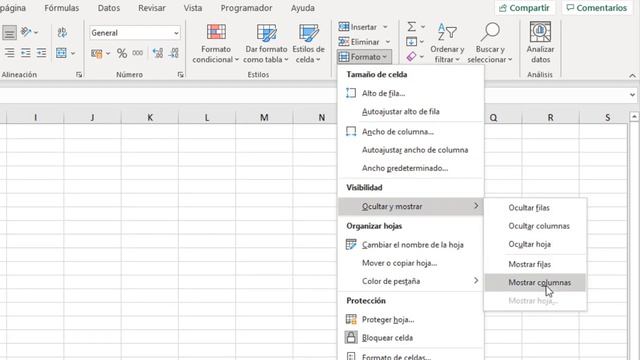Toggle the middle align icon

9,32
